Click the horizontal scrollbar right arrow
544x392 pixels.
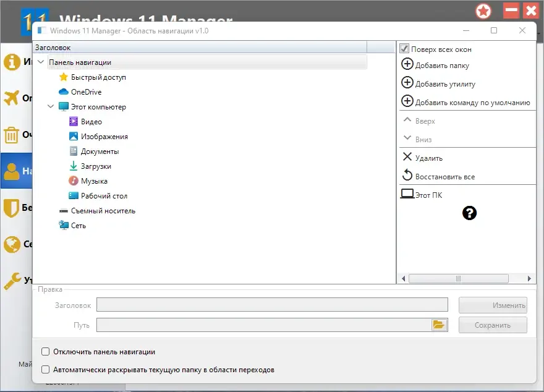click(529, 279)
